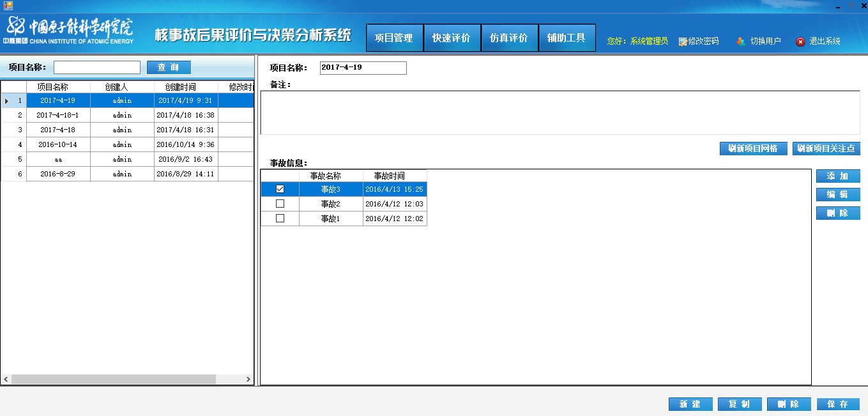Enable the 事故1 checkbox
This screenshot has width=868, height=416.
pyautogui.click(x=280, y=219)
